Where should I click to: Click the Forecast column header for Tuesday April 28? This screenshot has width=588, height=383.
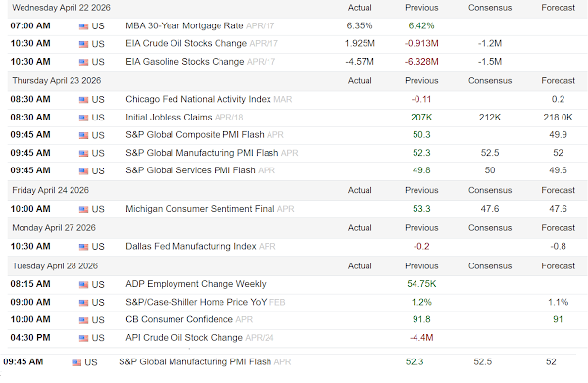558,266
